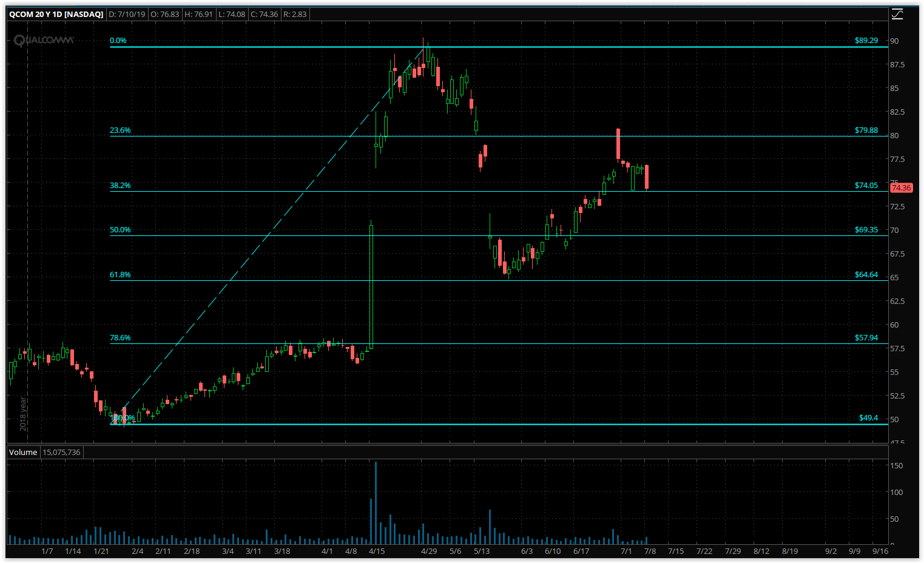Click the 78.6% Fibonacci level label
924x563 pixels.
tap(120, 338)
